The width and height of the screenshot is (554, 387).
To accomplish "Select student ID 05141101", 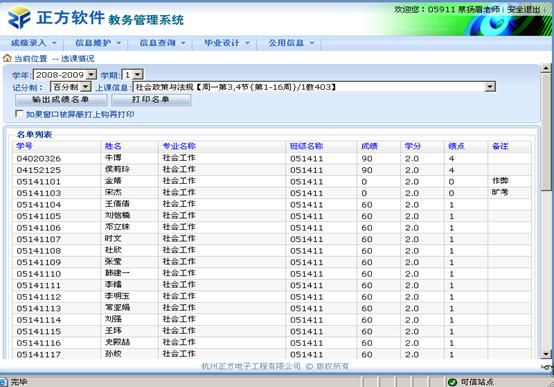I will [x=39, y=182].
